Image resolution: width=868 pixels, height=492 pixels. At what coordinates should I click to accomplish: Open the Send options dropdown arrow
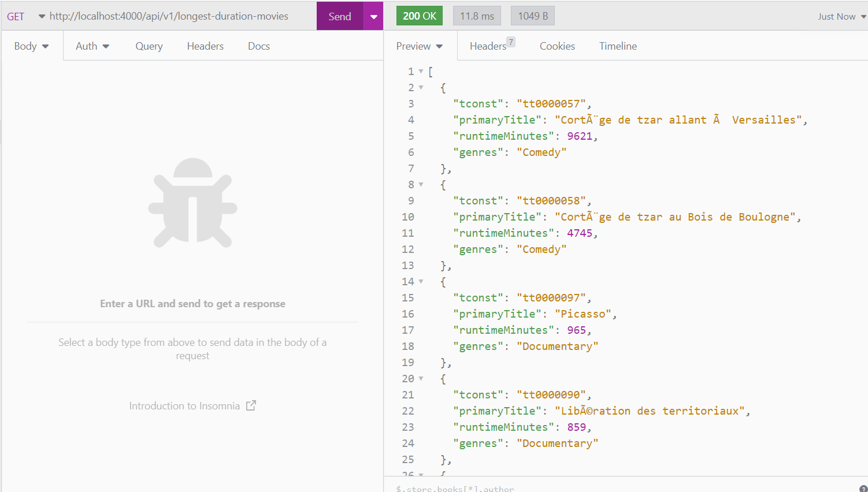point(373,16)
